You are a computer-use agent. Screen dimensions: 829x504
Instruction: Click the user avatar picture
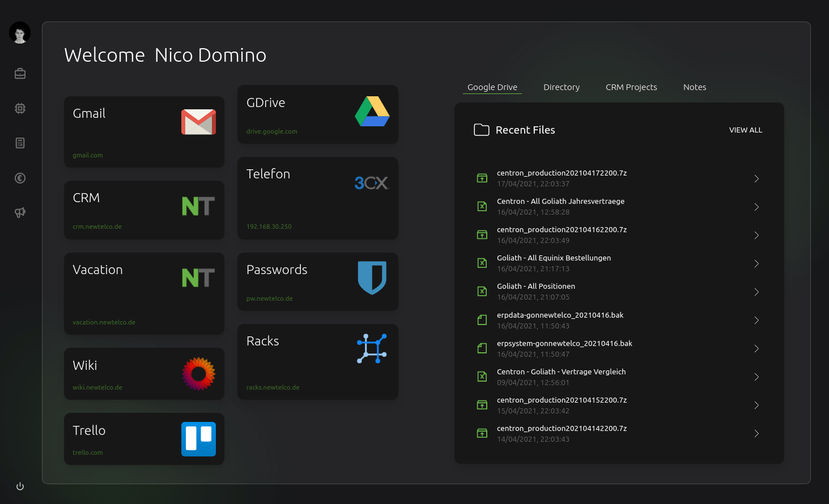coord(20,33)
